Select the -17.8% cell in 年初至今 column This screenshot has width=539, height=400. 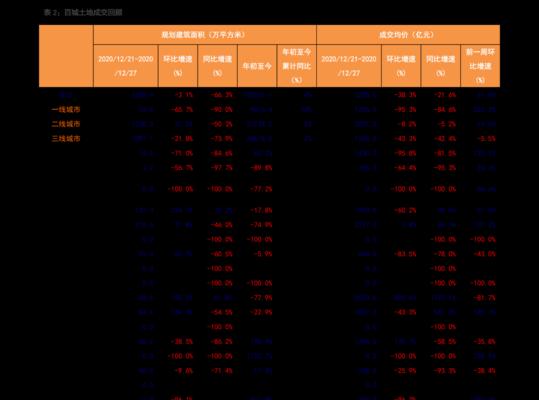point(262,210)
